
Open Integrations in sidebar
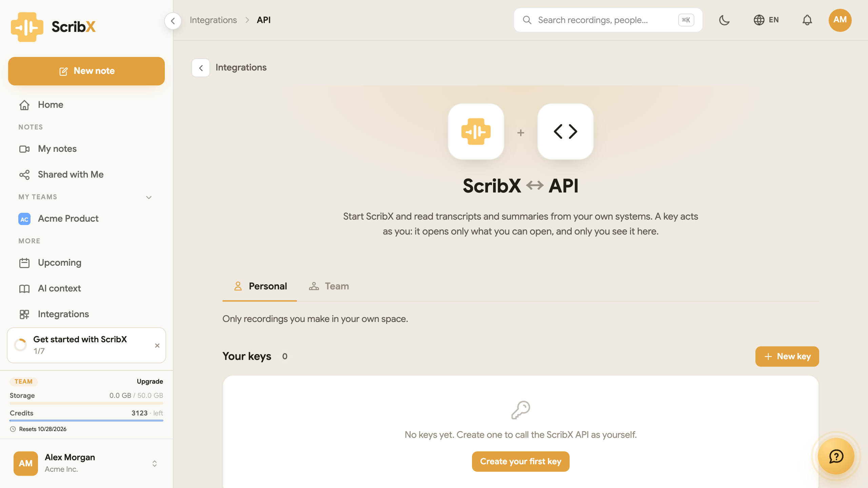(x=86, y=314)
